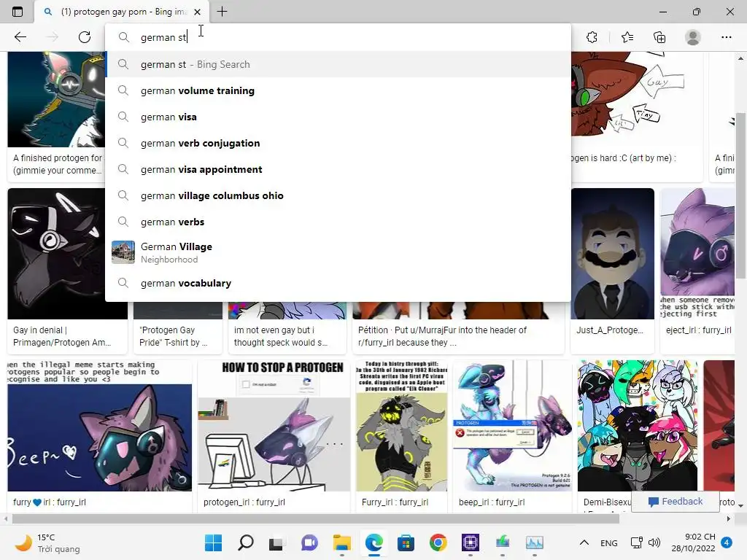Pick 'german verb conjugation' suggestion
This screenshot has width=747, height=560.
[338, 143]
